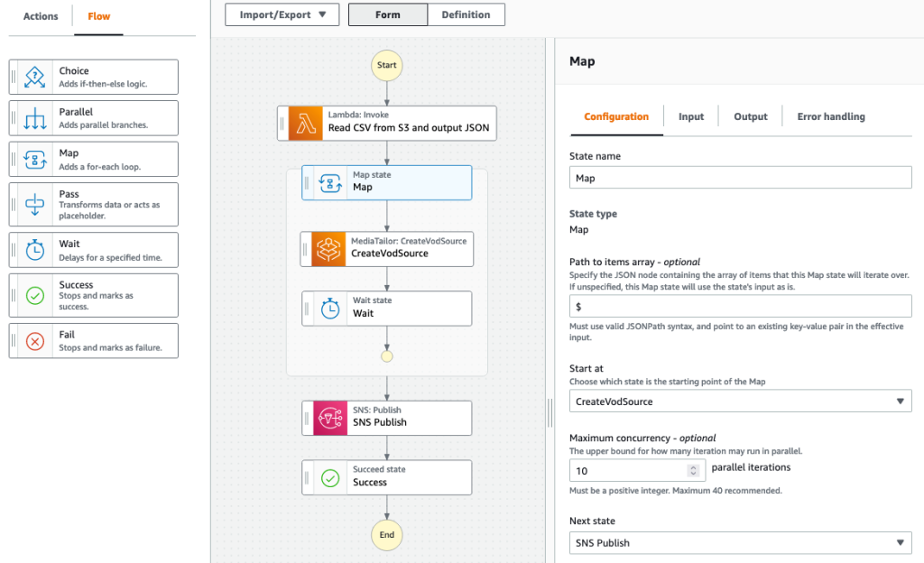Click the Actions tab in left panel

pyautogui.click(x=40, y=16)
